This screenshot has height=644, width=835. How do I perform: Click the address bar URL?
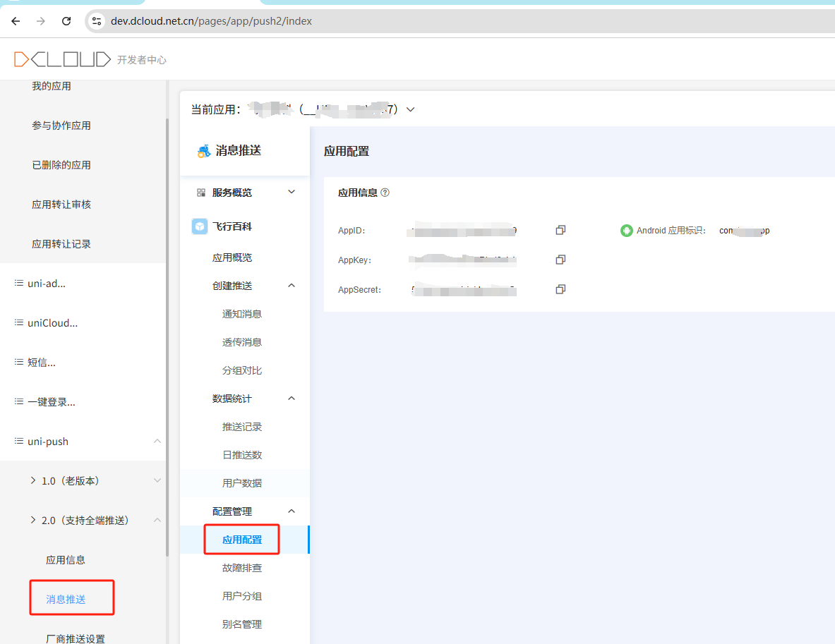pos(212,21)
